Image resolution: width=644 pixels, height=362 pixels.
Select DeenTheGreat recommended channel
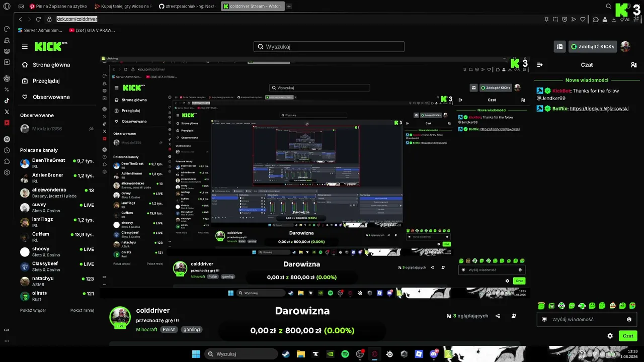(x=57, y=163)
